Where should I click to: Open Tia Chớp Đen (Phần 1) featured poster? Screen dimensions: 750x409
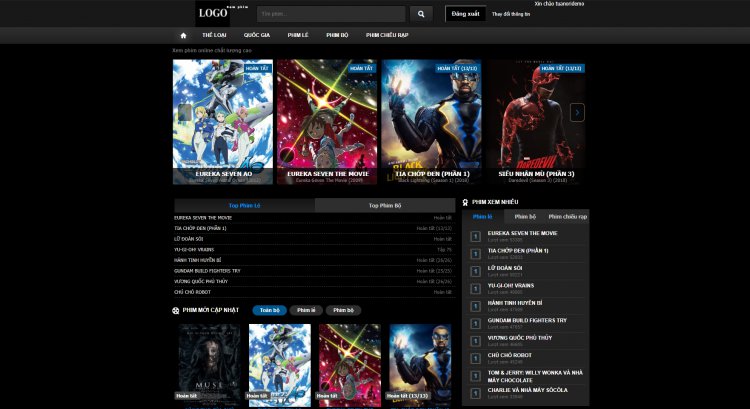[431, 122]
